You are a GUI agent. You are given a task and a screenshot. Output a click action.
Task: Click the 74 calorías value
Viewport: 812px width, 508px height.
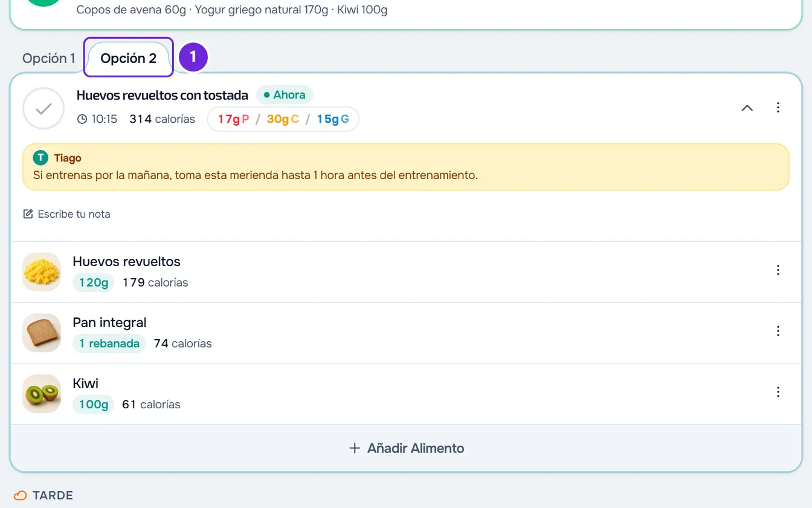pos(183,344)
